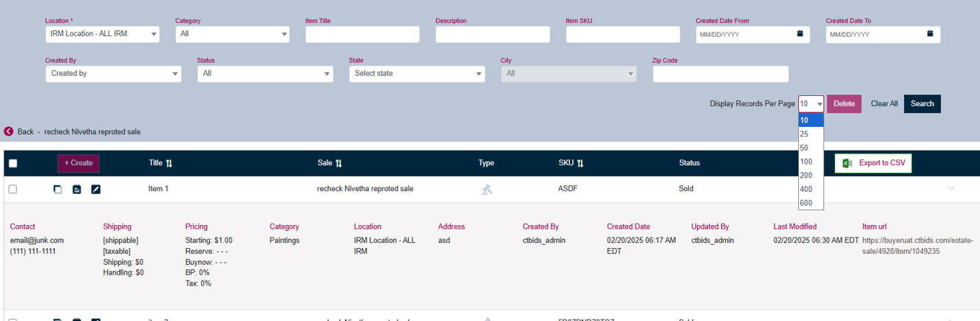The image size is (980, 321).
Task: Select 200 records per page option
Action: (811, 176)
